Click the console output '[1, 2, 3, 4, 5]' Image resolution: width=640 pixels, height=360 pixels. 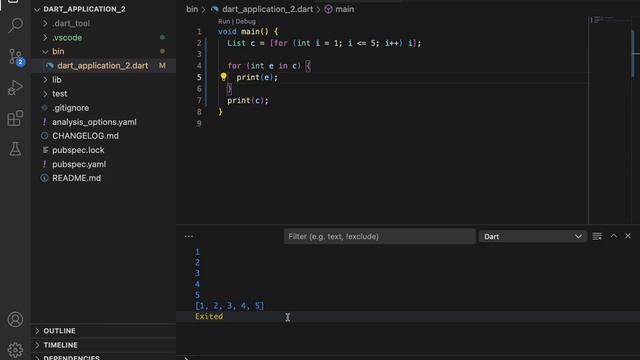tap(229, 306)
